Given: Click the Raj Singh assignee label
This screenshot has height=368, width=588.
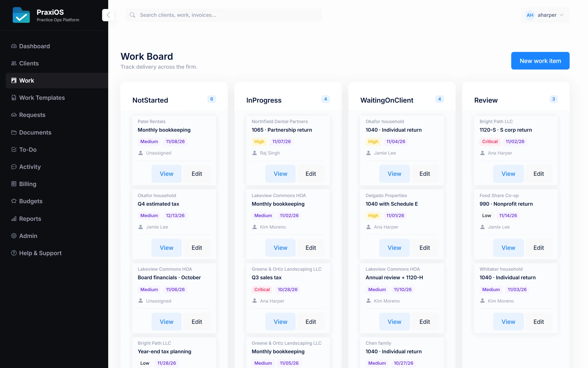Looking at the screenshot, I should tap(270, 153).
